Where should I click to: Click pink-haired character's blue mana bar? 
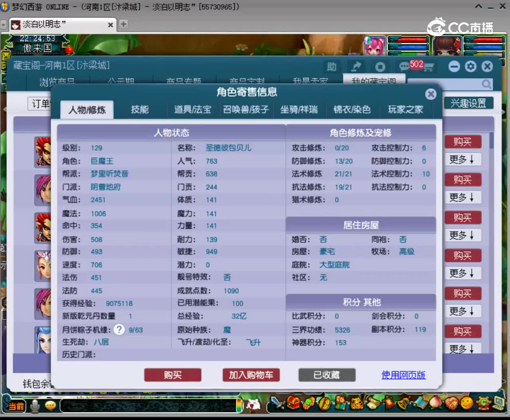tap(408, 47)
